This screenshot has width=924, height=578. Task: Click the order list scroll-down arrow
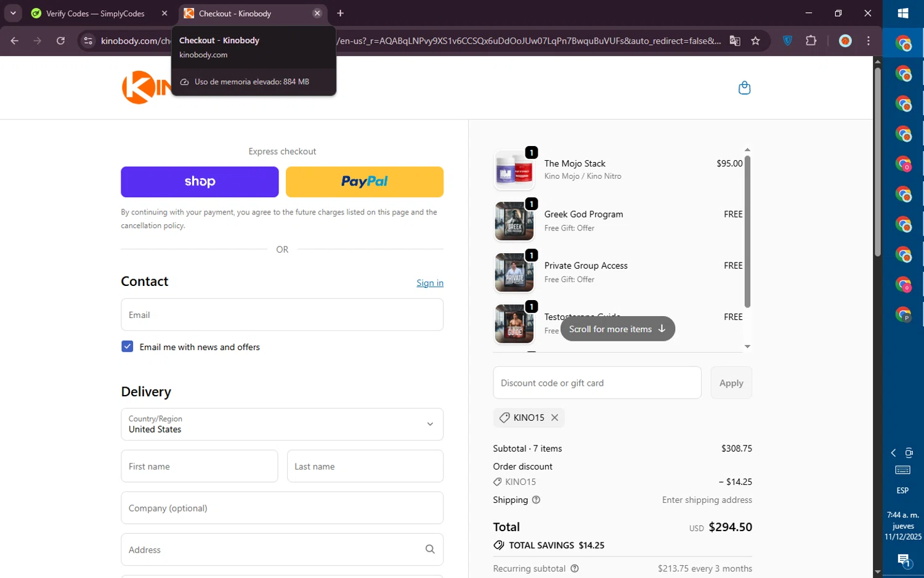tap(747, 346)
